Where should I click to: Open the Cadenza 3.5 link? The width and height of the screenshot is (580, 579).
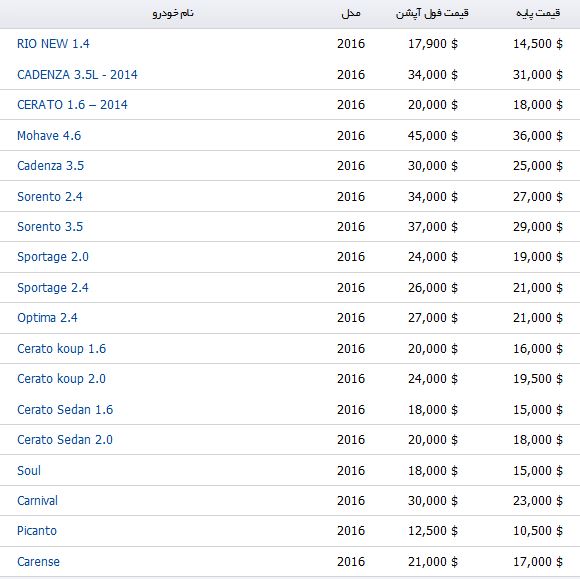click(x=50, y=166)
